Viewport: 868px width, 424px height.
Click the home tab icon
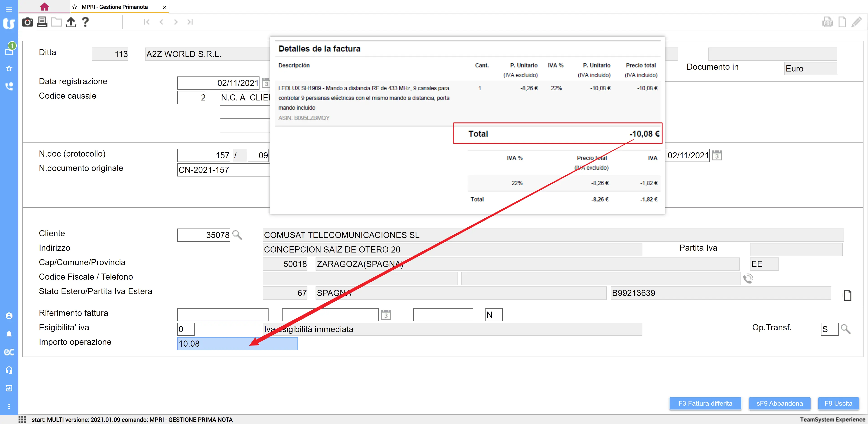[x=44, y=7]
